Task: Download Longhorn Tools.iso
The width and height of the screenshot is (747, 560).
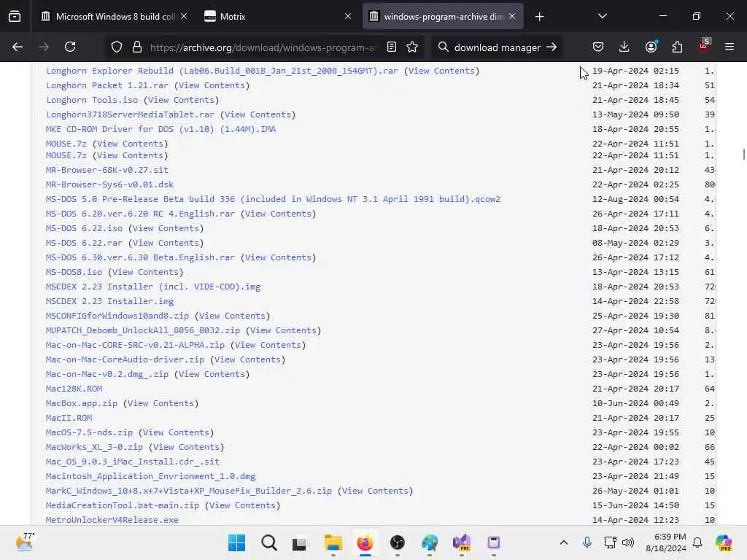Action: [x=92, y=100]
